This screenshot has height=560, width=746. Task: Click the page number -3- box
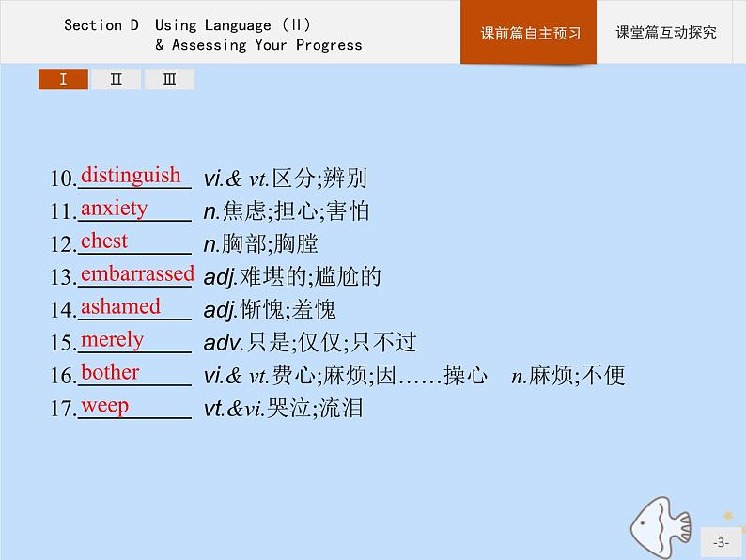pos(721,542)
